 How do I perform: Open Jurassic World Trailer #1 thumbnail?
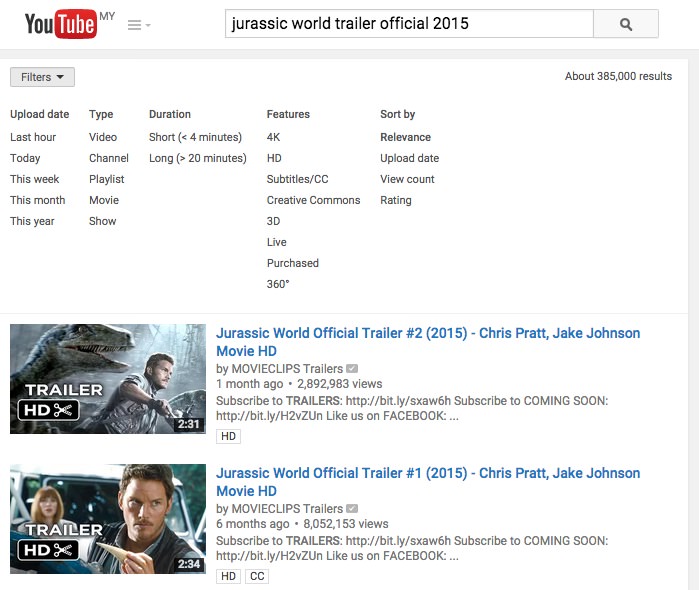108,519
